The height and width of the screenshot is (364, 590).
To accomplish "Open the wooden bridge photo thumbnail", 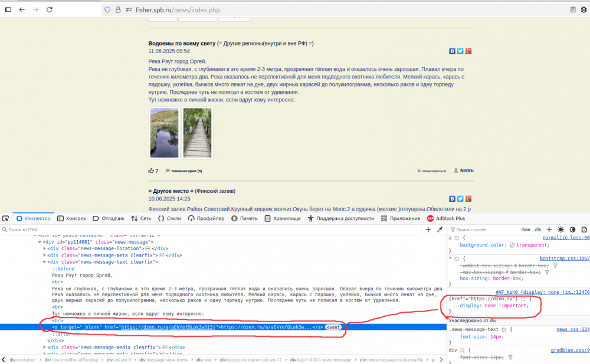I will 197,133.
